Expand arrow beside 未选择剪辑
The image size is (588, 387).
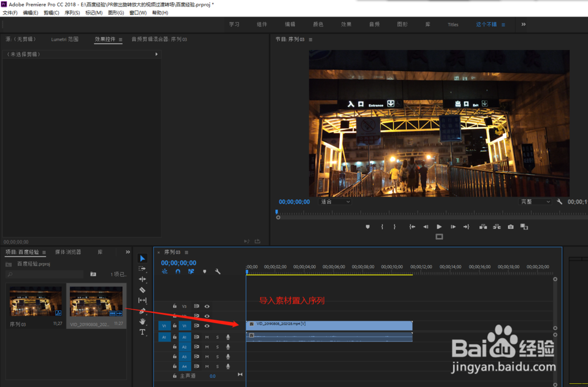click(156, 54)
